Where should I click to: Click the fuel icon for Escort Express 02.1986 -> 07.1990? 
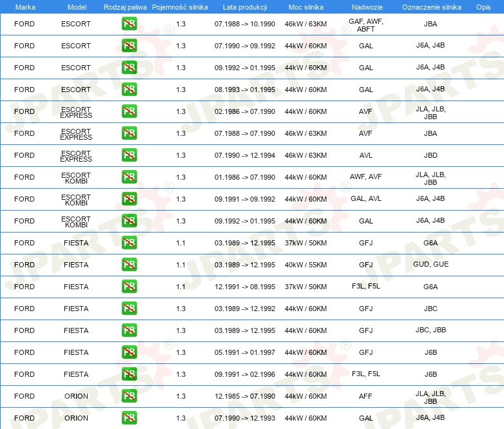point(129,111)
